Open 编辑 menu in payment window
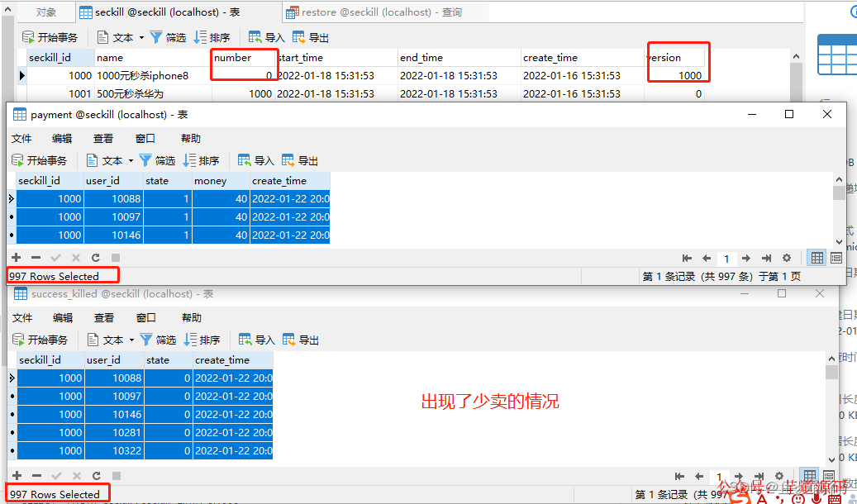This screenshot has width=857, height=504. tap(62, 138)
